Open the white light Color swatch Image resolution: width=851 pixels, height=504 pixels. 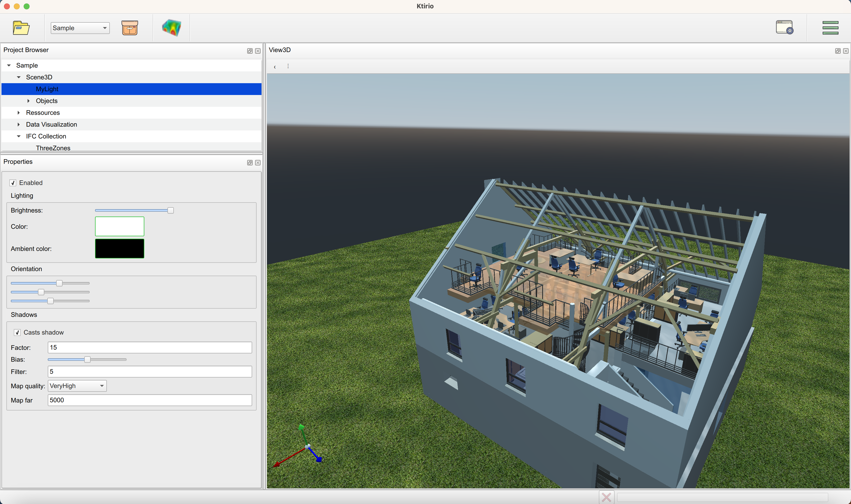(x=120, y=226)
